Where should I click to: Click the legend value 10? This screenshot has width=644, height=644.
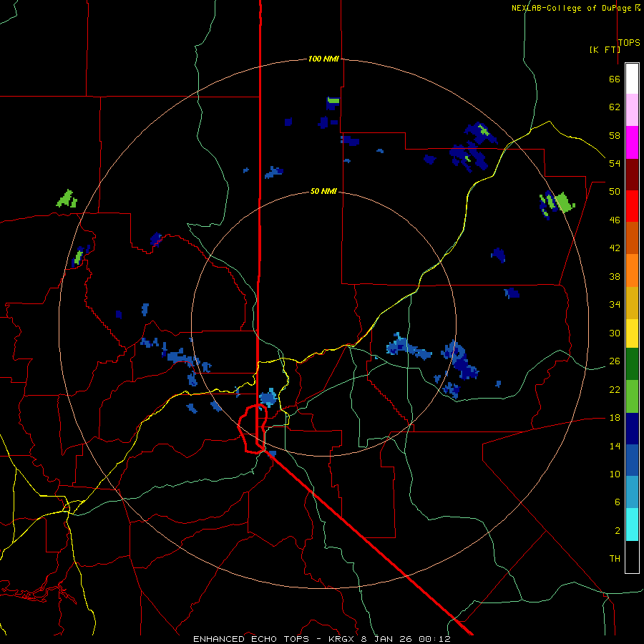[x=615, y=474]
